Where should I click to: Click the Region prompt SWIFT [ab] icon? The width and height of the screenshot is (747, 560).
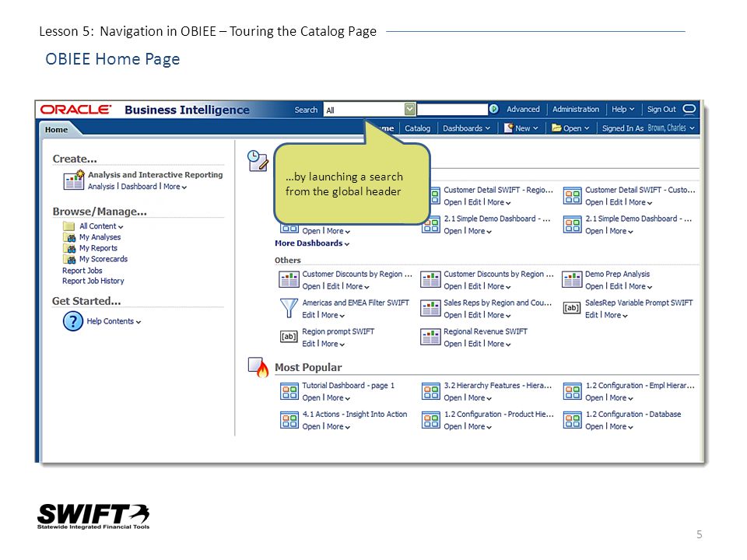point(289,337)
